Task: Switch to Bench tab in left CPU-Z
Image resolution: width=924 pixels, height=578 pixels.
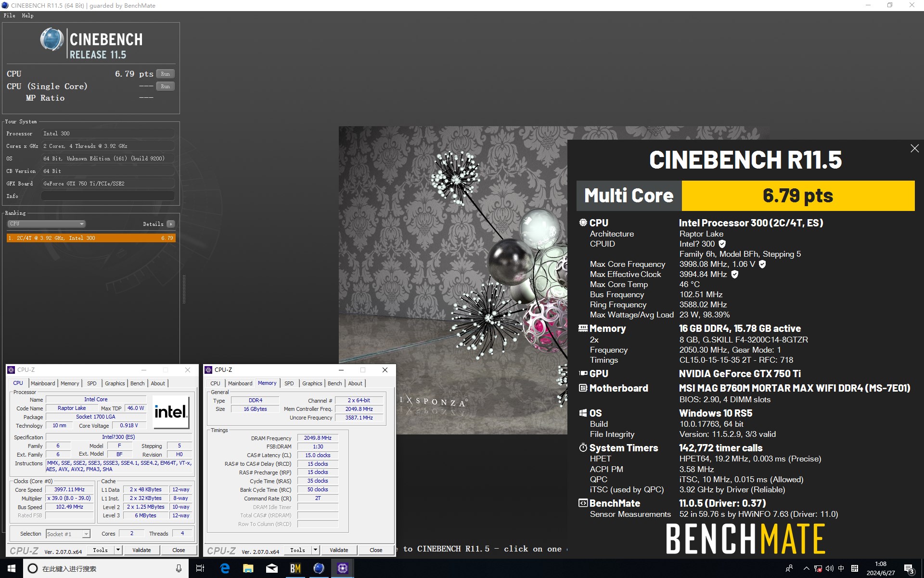Action: click(x=137, y=383)
